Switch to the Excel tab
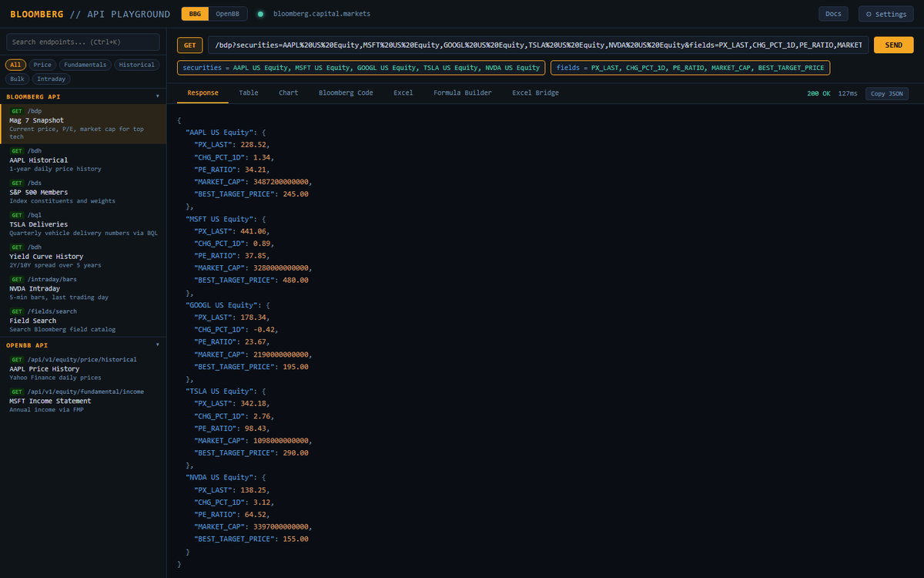 pyautogui.click(x=403, y=92)
